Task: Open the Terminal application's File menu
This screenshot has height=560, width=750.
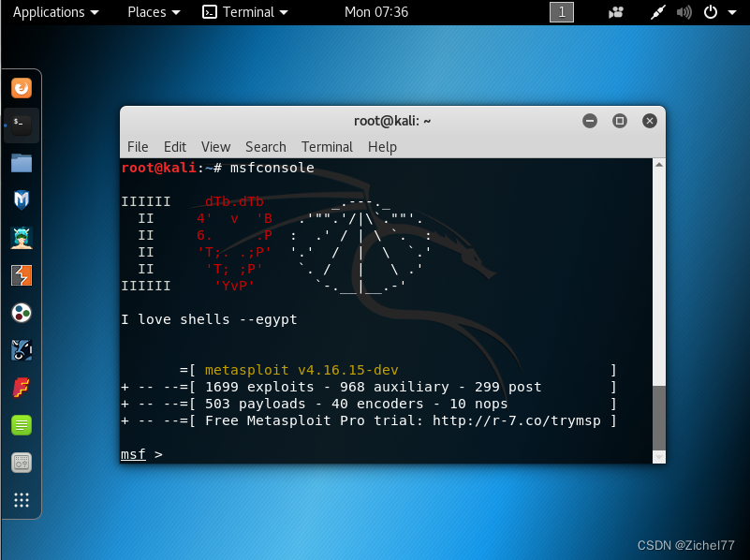Action: [138, 147]
